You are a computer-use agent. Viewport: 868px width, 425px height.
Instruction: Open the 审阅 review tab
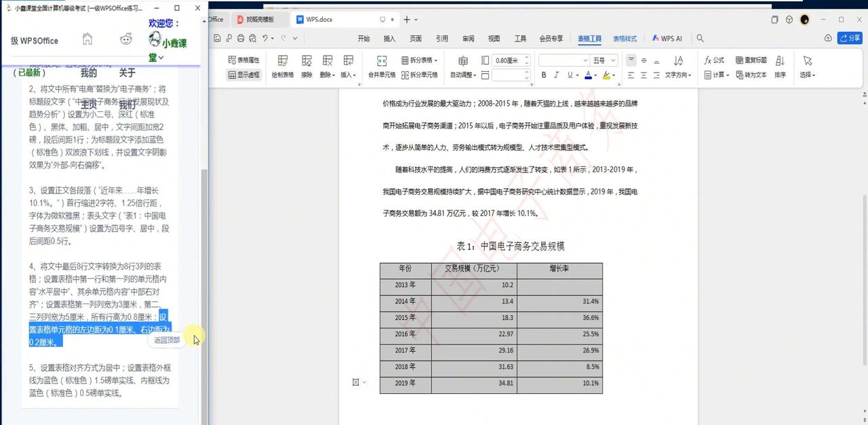(x=467, y=39)
